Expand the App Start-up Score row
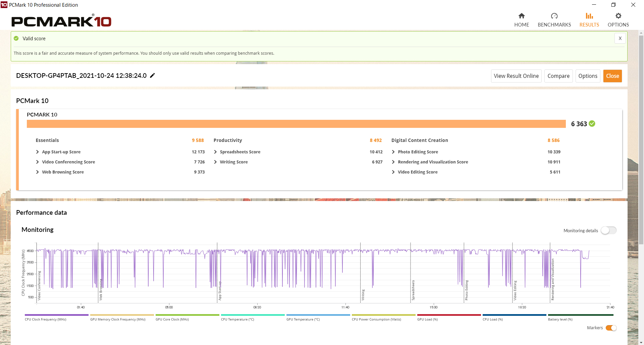644x345 pixels. tap(38, 152)
